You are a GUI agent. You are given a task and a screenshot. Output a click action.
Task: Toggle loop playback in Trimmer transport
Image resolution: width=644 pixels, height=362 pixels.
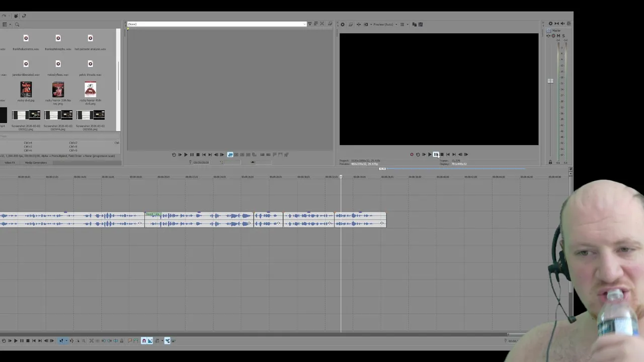click(x=174, y=154)
